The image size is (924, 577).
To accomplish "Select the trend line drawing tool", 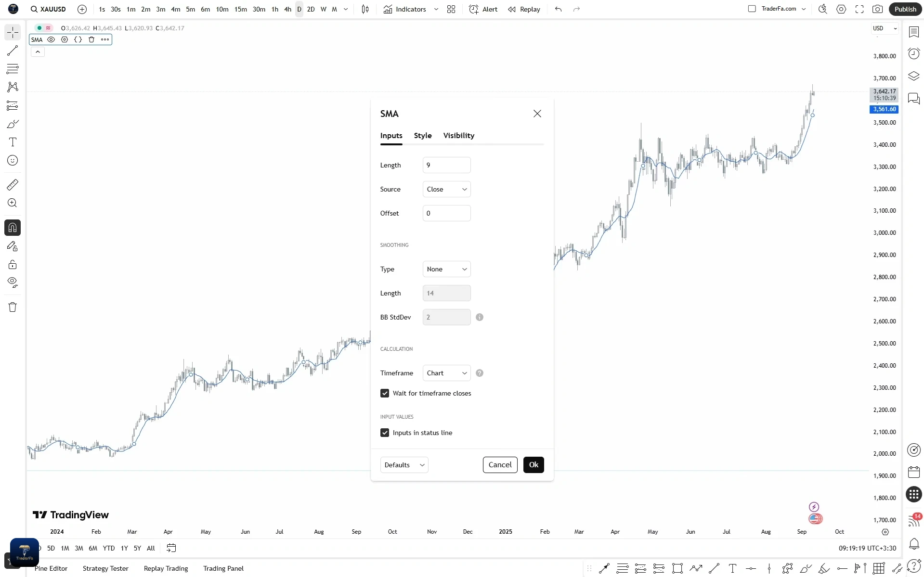I will tap(13, 51).
